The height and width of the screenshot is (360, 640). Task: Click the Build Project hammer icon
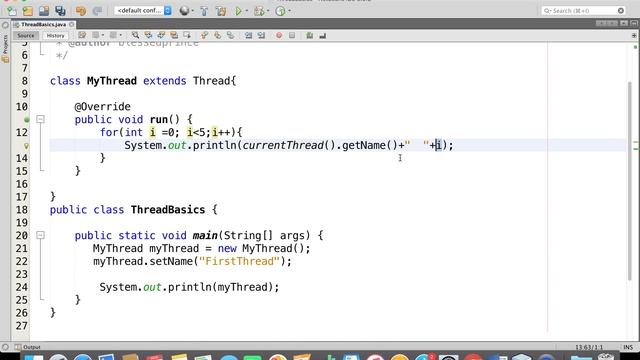[204, 11]
